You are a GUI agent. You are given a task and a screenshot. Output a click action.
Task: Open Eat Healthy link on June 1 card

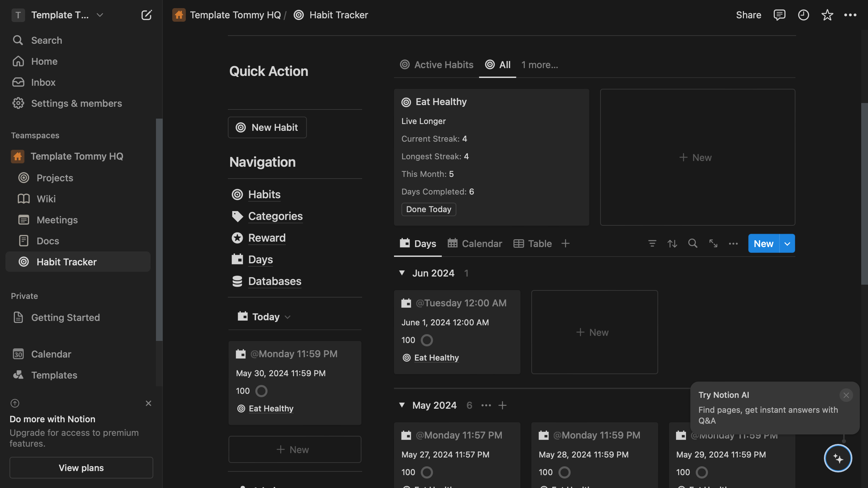click(x=436, y=358)
